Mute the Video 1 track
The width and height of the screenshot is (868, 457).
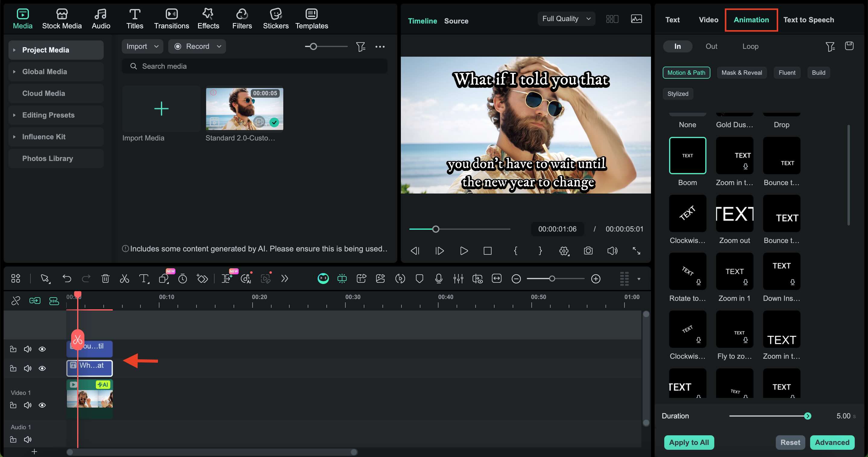tap(28, 405)
